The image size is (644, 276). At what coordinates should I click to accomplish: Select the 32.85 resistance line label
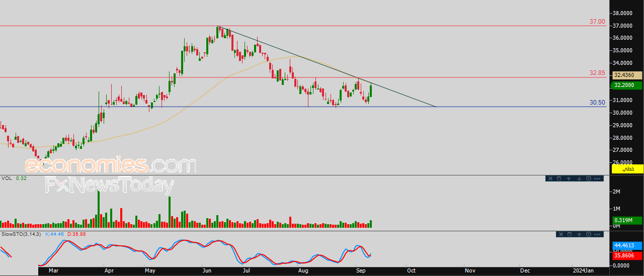[x=597, y=73]
